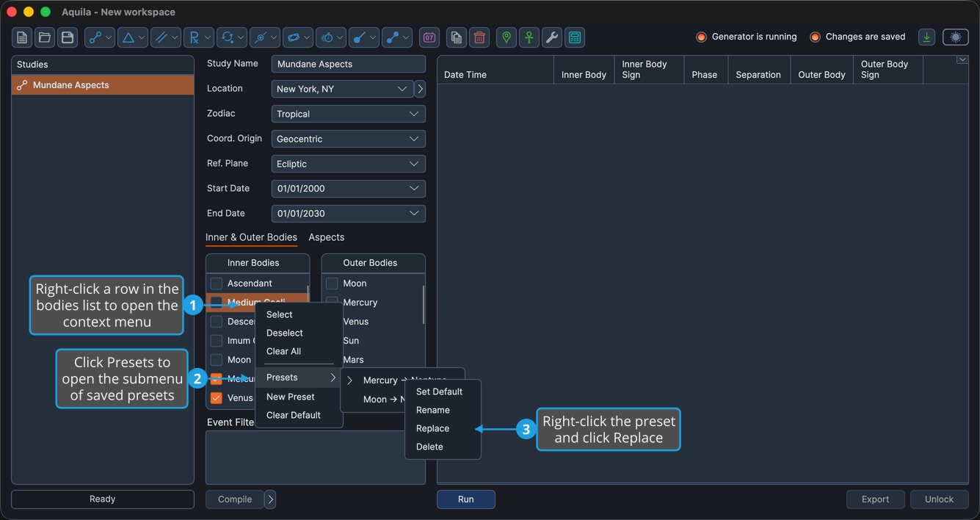Viewport: 980px width, 520px height.
Task: Select the Mundane Aspects study in Studies list
Action: [x=103, y=85]
